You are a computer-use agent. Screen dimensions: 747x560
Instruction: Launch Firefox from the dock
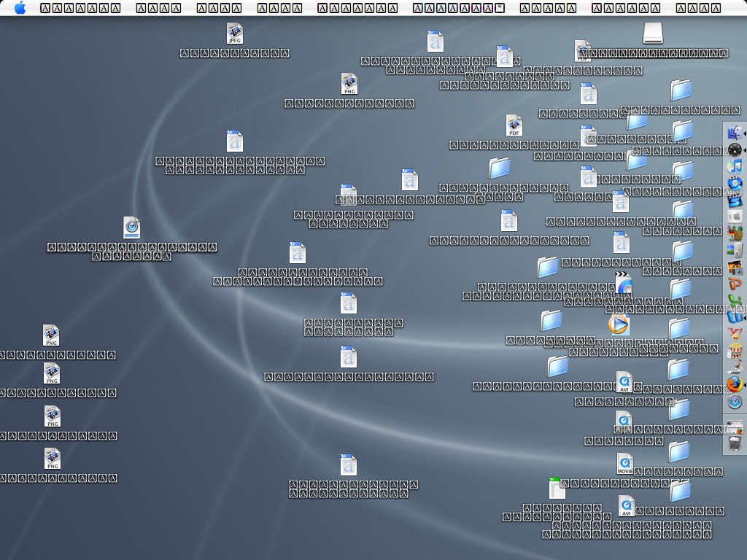coord(735,384)
